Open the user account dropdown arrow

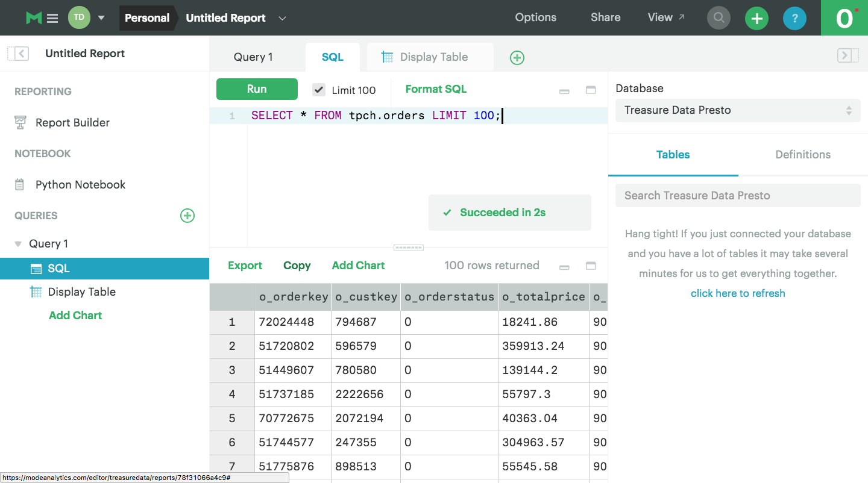click(x=101, y=18)
